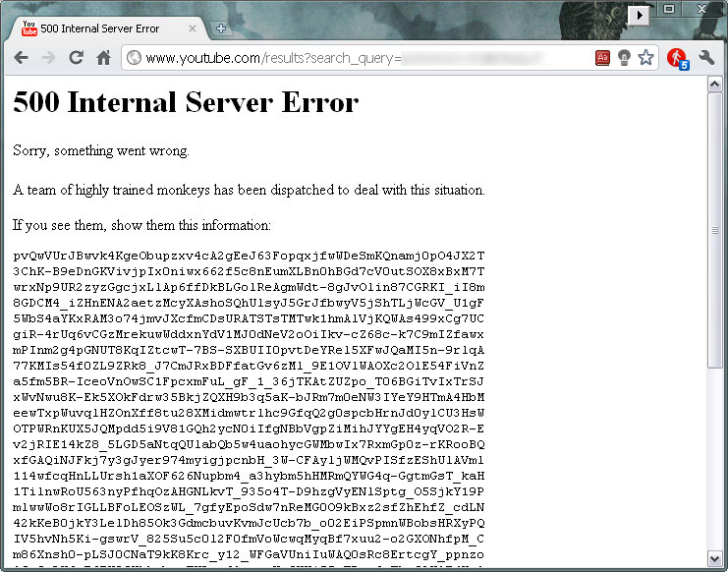Screen dimensions: 728x572
Task: Open a new tab with plus button
Action: pos(220,29)
